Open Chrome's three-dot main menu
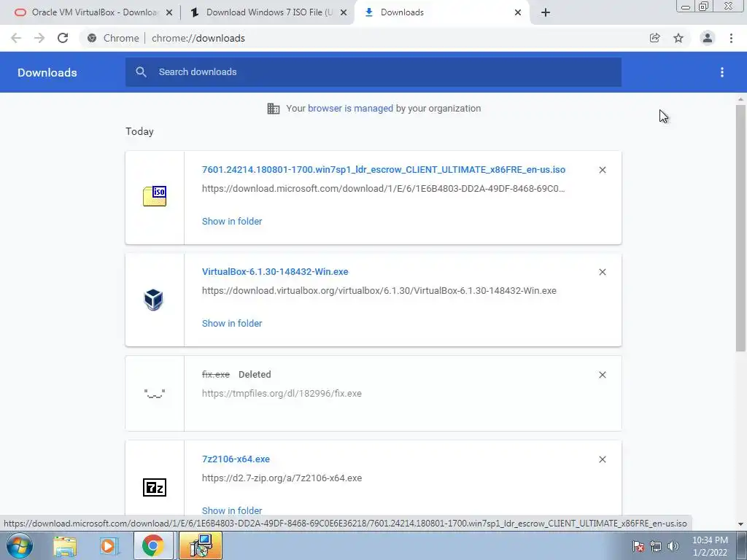 [731, 38]
